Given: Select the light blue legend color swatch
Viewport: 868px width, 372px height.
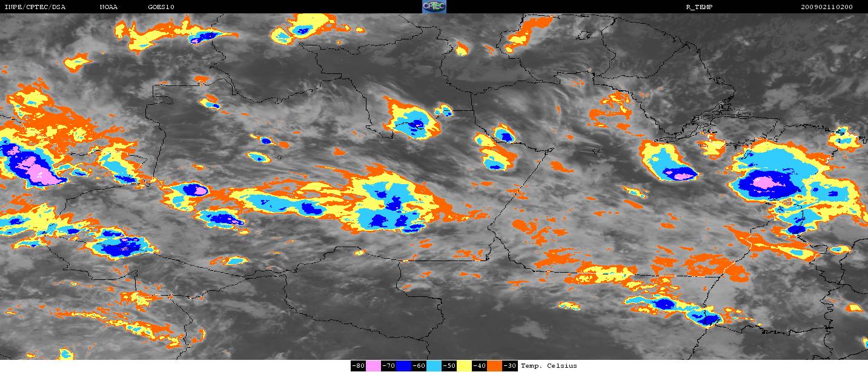Looking at the screenshot, I should tap(434, 366).
